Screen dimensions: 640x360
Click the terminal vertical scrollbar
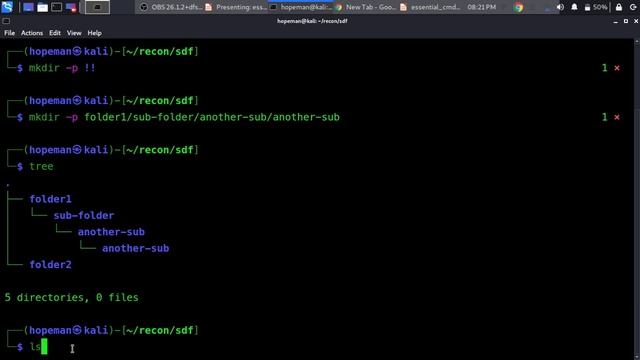[637, 199]
